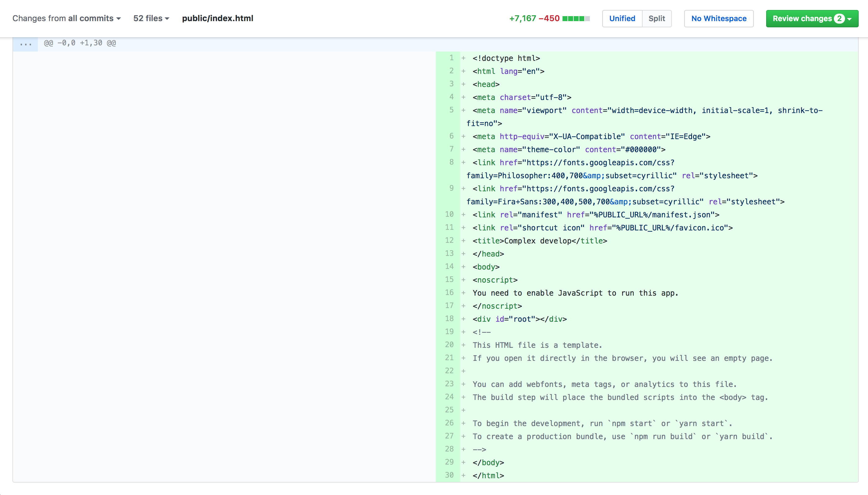The image size is (868, 495).
Task: Click the hunk header '@@ -0,0 +1,30 @@'
Action: (80, 43)
